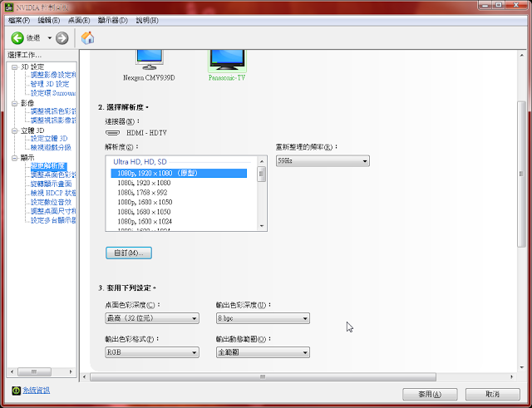532x408 pixels.
Task: Open 檢視遊戲分級 tree item
Action: (x=51, y=148)
